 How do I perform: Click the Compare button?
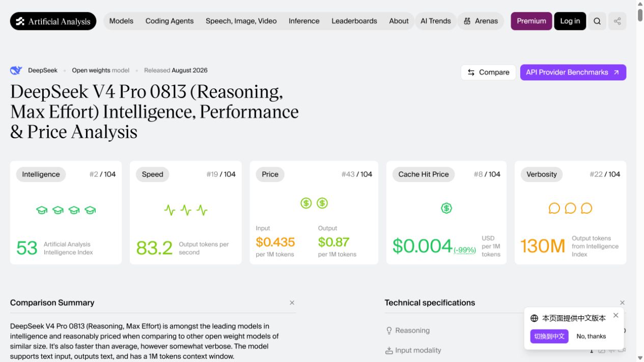(488, 72)
